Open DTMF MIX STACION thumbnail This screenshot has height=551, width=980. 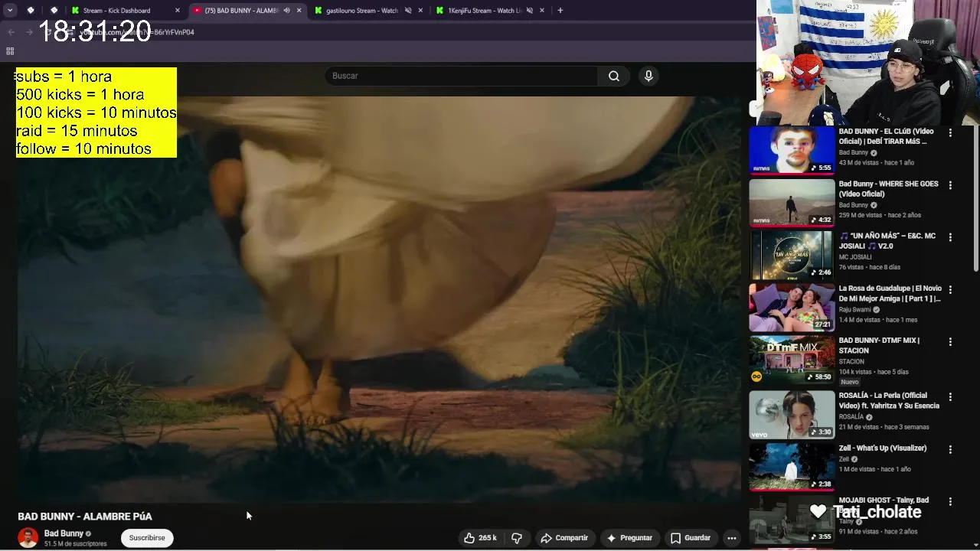pos(792,360)
